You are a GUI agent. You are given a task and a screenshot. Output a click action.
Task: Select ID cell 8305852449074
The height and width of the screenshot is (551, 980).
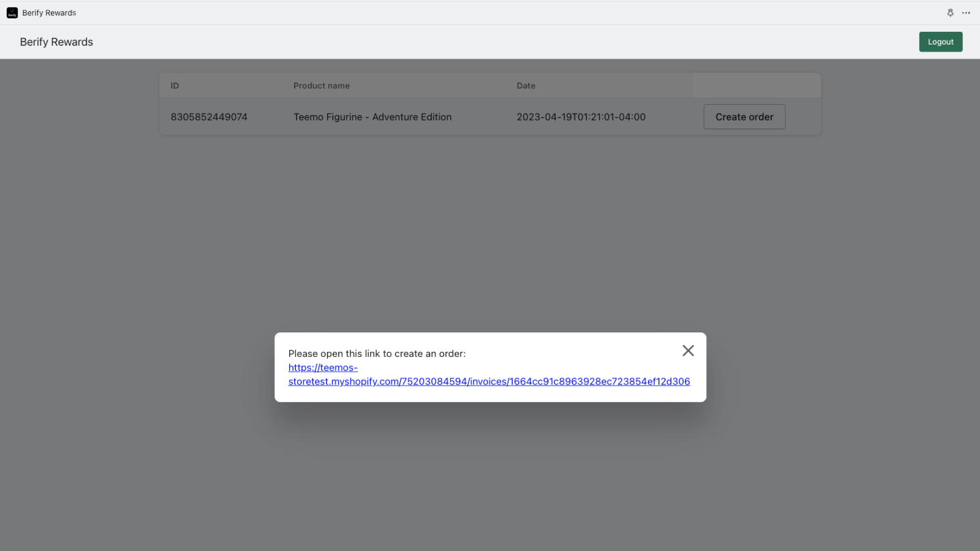tap(209, 117)
